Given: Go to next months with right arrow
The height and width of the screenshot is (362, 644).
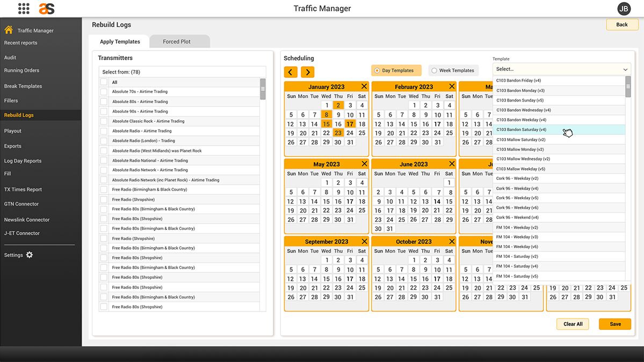Looking at the screenshot, I should (x=308, y=72).
